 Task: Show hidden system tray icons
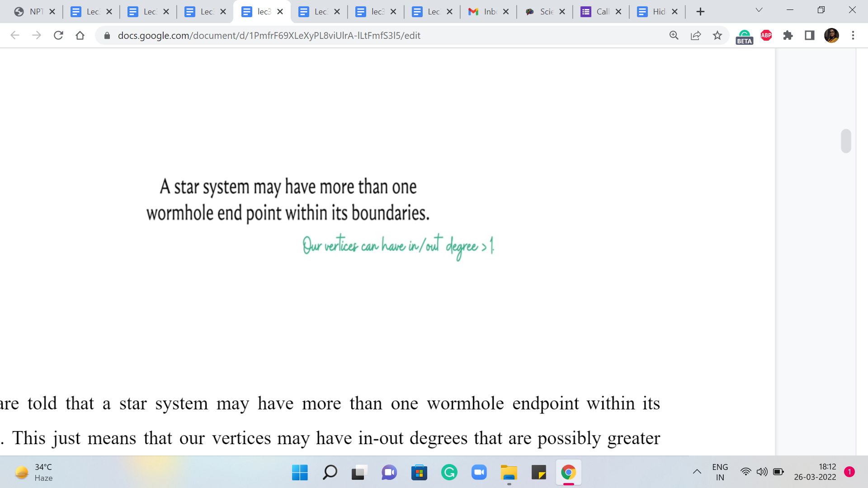[x=697, y=472]
